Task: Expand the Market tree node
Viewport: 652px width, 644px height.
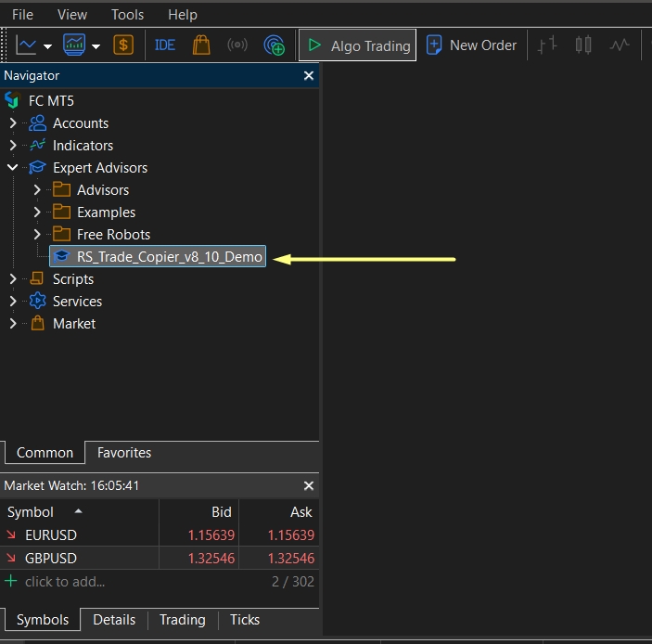Action: point(13,323)
